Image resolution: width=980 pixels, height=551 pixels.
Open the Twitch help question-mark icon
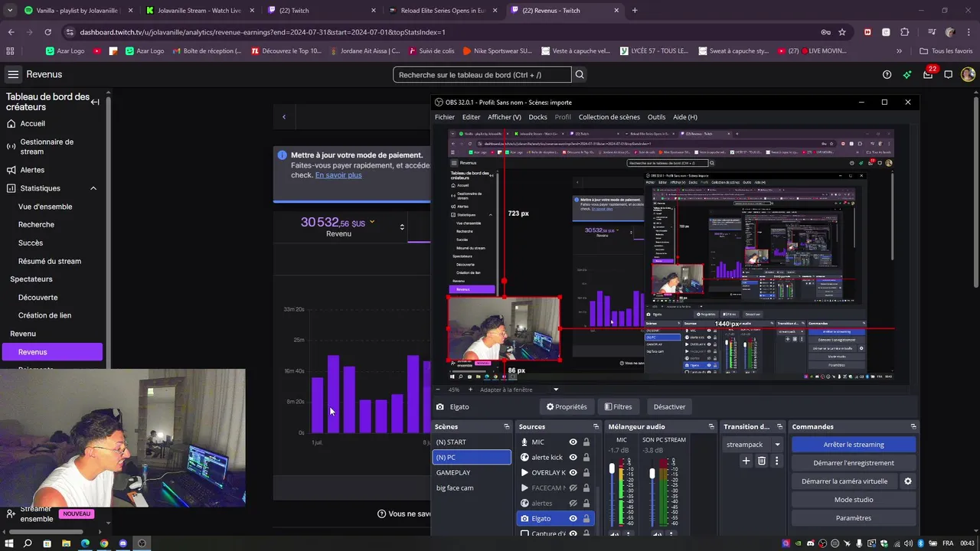pyautogui.click(x=887, y=74)
